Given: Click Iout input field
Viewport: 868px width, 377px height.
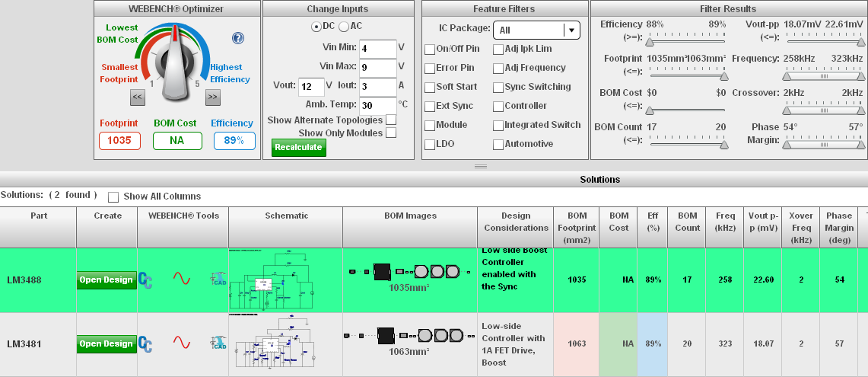Looking at the screenshot, I should pos(378,87).
